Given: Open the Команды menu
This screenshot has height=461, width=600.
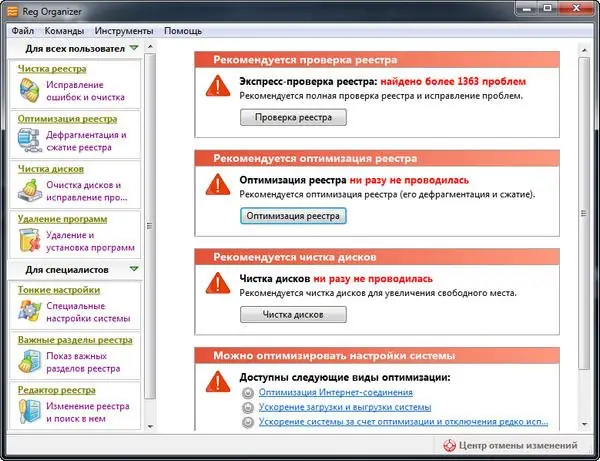Looking at the screenshot, I should tap(64, 31).
